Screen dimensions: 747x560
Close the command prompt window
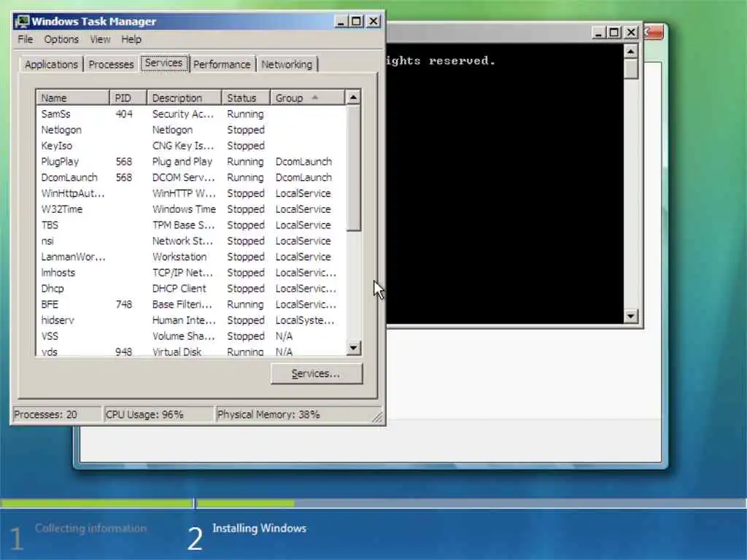pos(631,32)
